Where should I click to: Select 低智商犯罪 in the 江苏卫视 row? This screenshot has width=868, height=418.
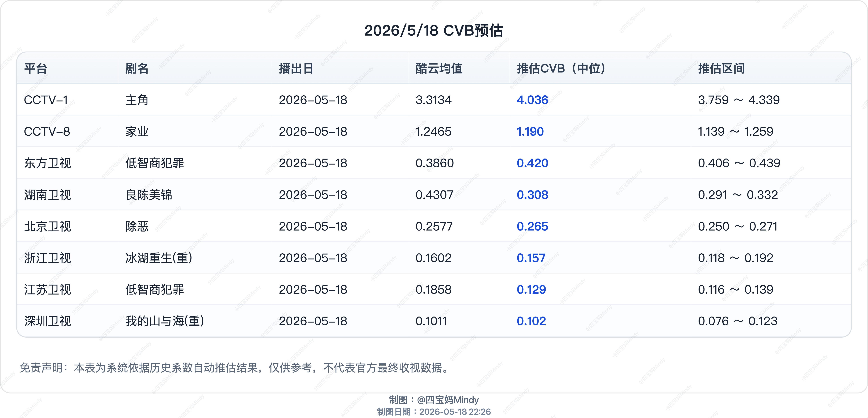click(155, 290)
